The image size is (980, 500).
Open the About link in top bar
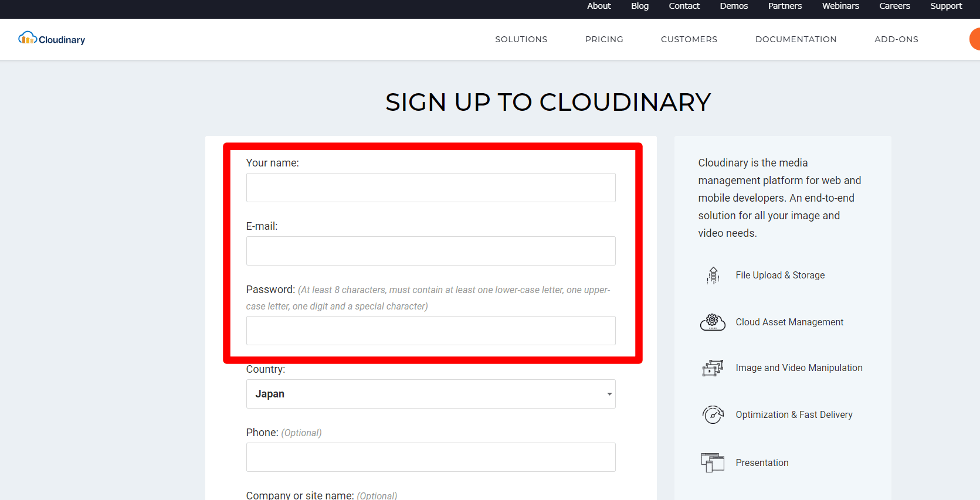tap(599, 6)
